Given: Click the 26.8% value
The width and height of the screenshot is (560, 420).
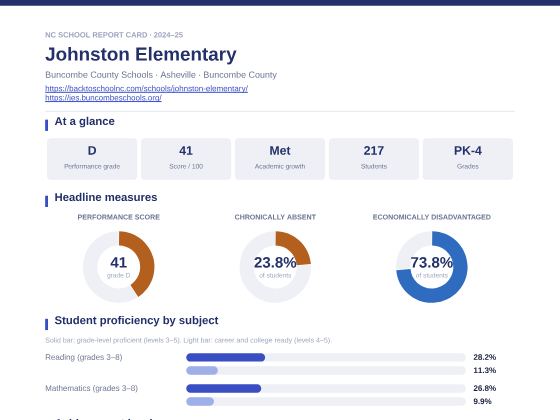Looking at the screenshot, I should point(485,388).
